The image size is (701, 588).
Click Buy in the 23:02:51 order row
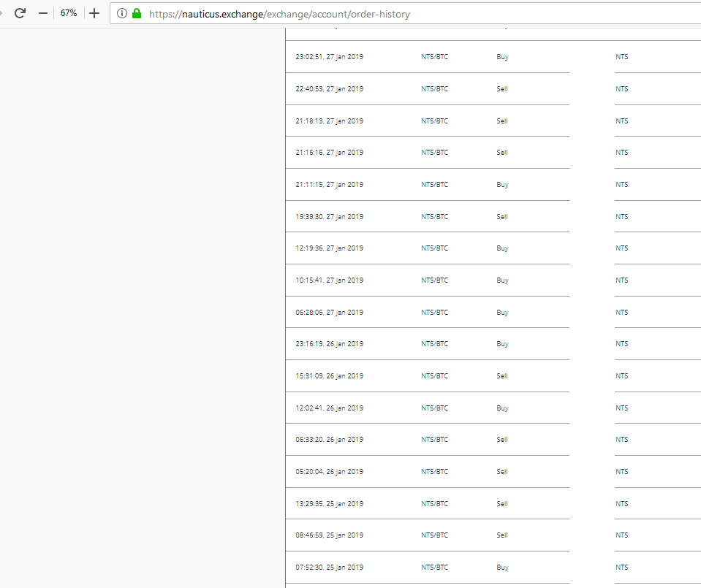click(x=502, y=57)
